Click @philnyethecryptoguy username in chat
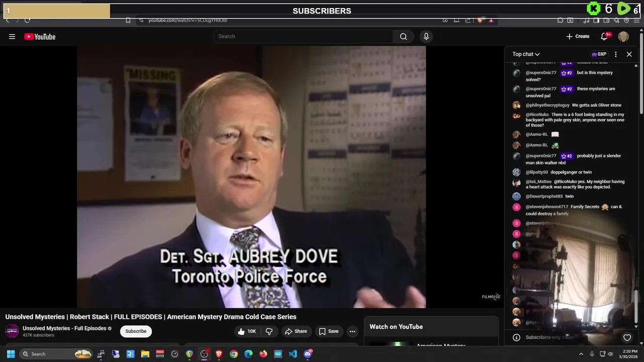Image resolution: width=644 pixels, height=362 pixels. coord(547,105)
